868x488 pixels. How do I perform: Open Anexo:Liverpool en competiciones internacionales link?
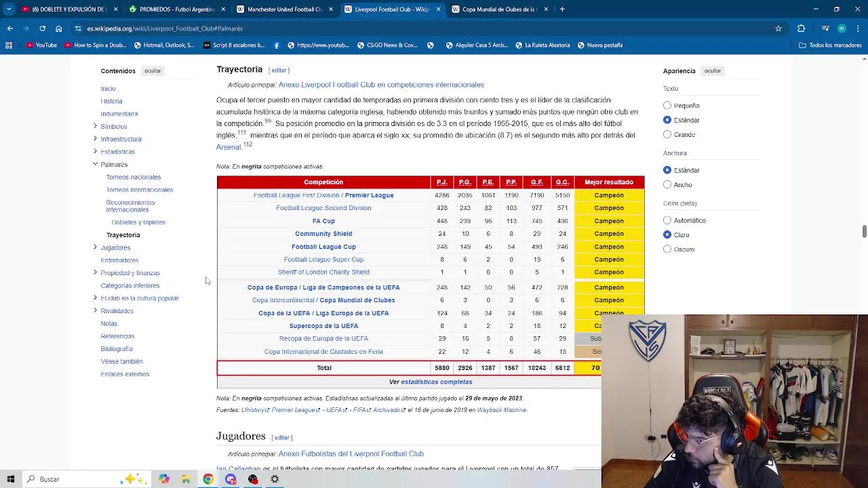pyautogui.click(x=381, y=85)
